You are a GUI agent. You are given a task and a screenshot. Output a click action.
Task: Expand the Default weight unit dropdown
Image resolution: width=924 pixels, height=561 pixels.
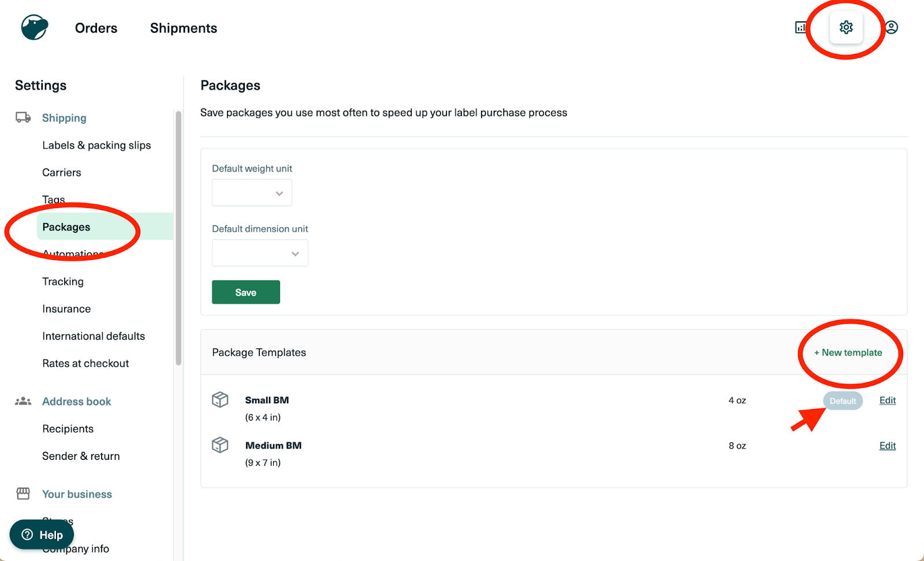(252, 193)
